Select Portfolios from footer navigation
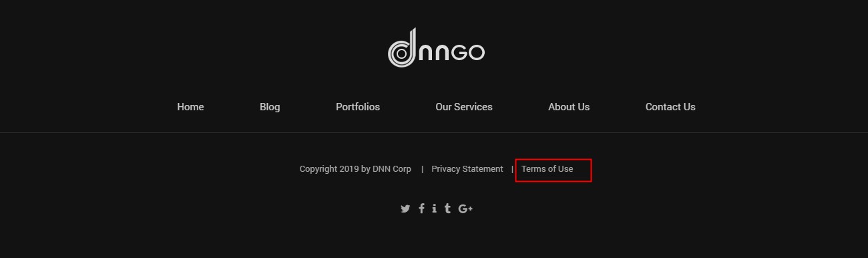This screenshot has width=868, height=258. [358, 107]
